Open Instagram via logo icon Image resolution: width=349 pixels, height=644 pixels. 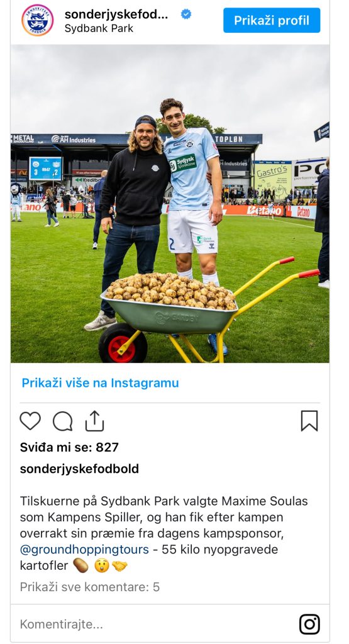click(x=309, y=625)
